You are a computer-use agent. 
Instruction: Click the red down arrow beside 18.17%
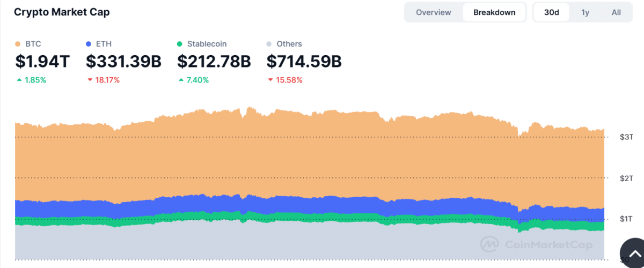pos(90,80)
